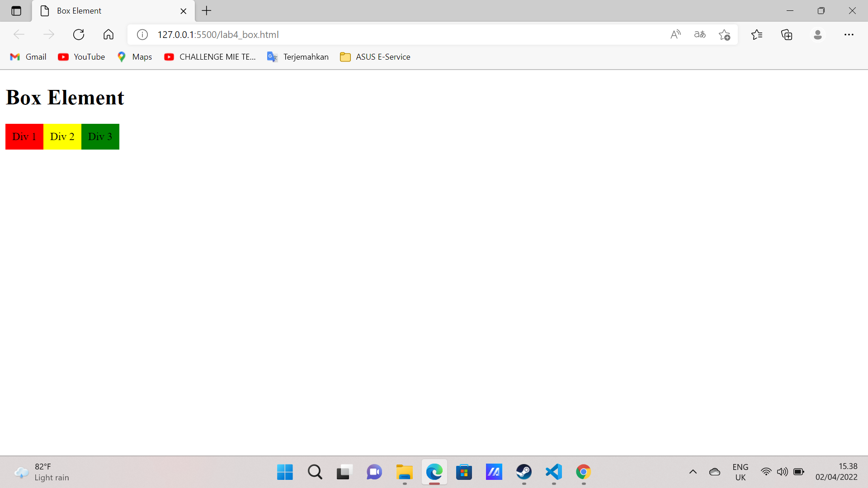Click the translate page icon
Image resolution: width=868 pixels, height=488 pixels.
pyautogui.click(x=700, y=35)
